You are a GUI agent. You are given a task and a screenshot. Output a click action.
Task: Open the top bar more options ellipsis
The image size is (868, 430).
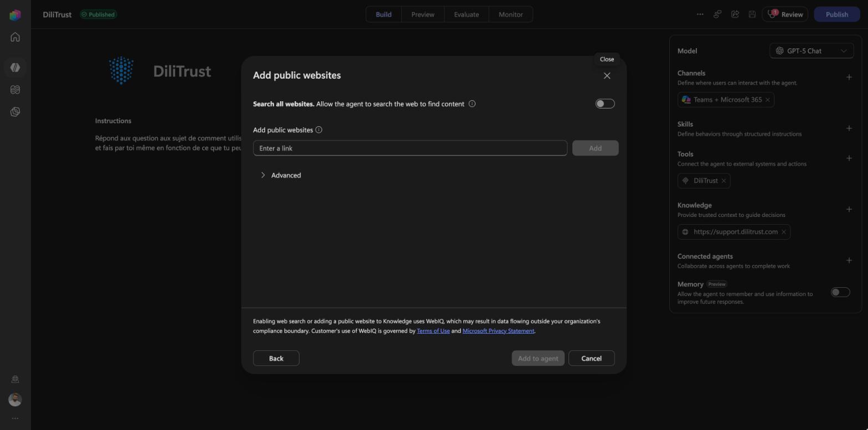click(700, 14)
